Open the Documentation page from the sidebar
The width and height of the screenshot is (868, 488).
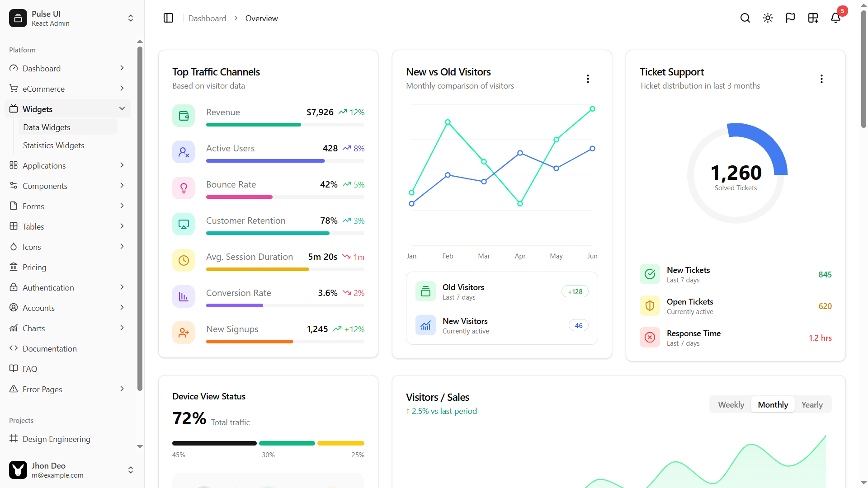pos(50,348)
